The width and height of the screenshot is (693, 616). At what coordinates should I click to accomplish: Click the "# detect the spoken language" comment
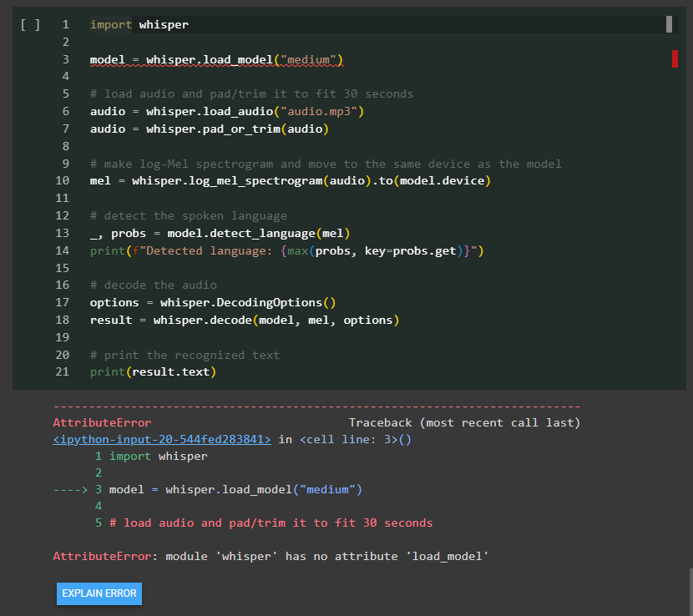[189, 216]
